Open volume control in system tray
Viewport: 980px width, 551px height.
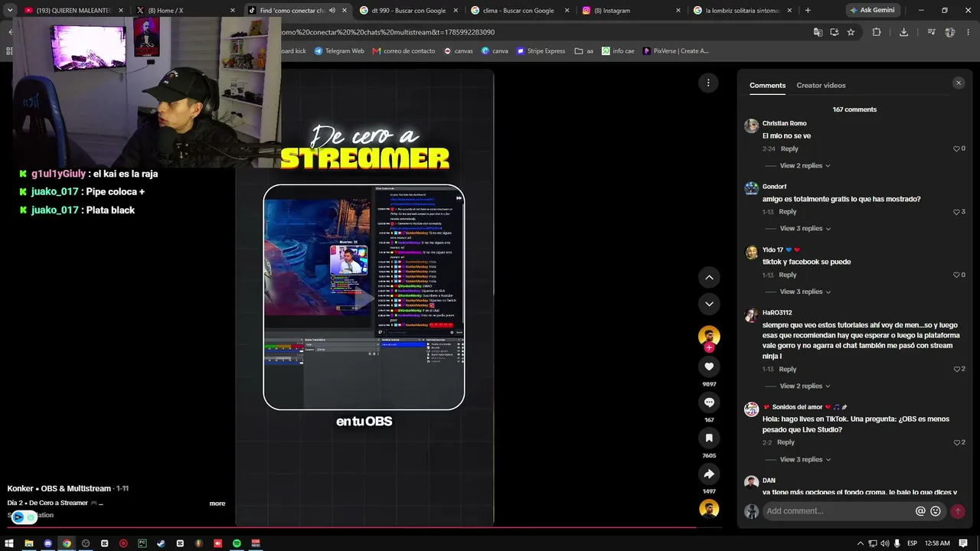tap(885, 543)
